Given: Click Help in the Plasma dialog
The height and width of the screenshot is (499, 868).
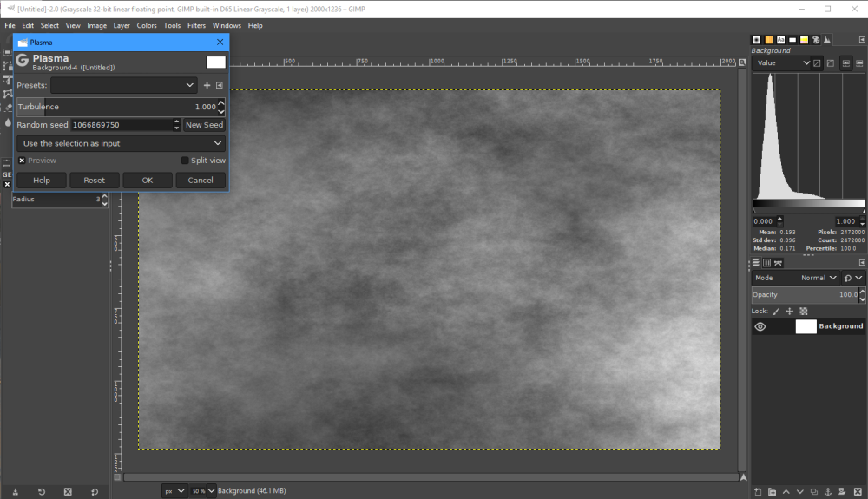Looking at the screenshot, I should (42, 181).
